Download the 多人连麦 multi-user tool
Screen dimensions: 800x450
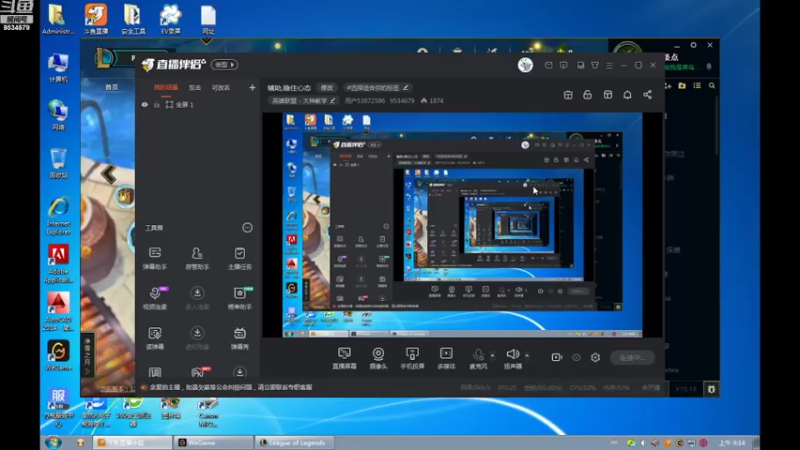pos(197,297)
